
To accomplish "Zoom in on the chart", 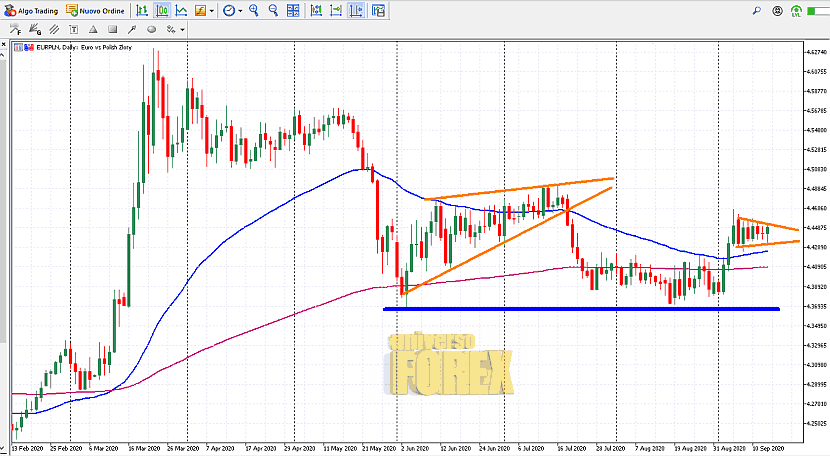I will pos(254,10).
